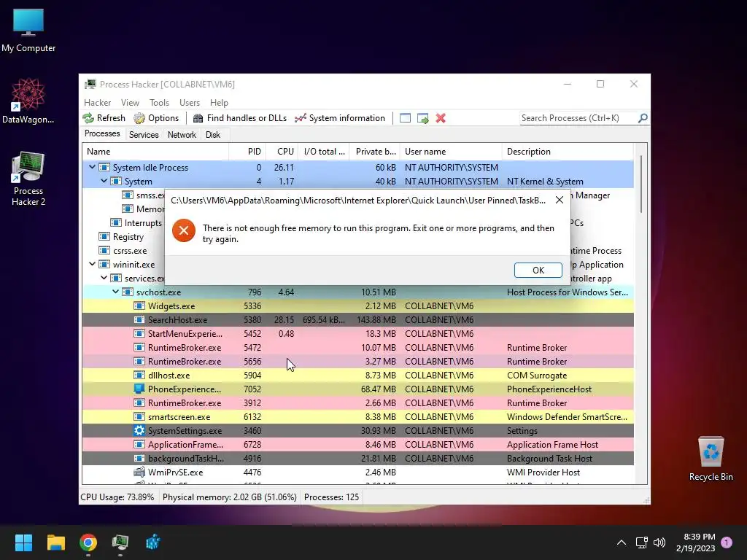Click OK in the memory error dialog
Viewport: 747px width, 560px height.
pyautogui.click(x=538, y=270)
